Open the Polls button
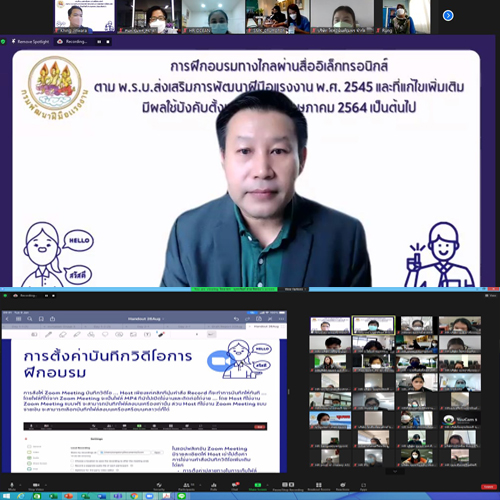 pos(214,486)
